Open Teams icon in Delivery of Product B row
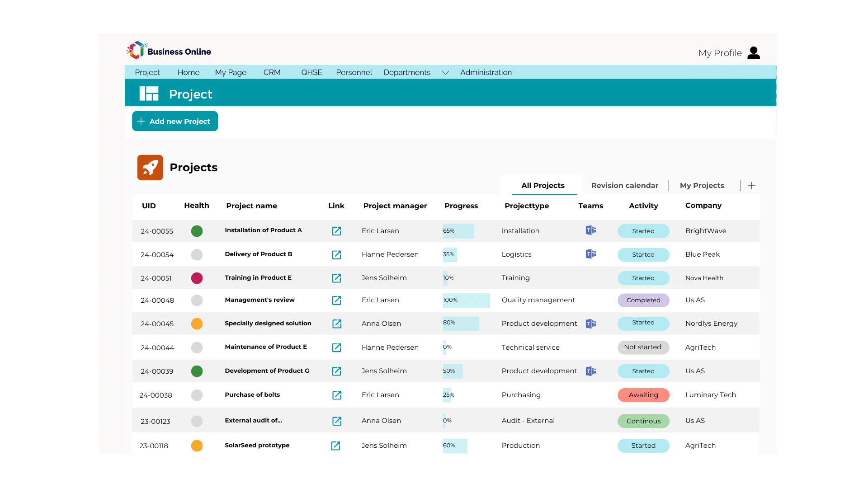Image resolution: width=868 pixels, height=488 pixels. (591, 254)
